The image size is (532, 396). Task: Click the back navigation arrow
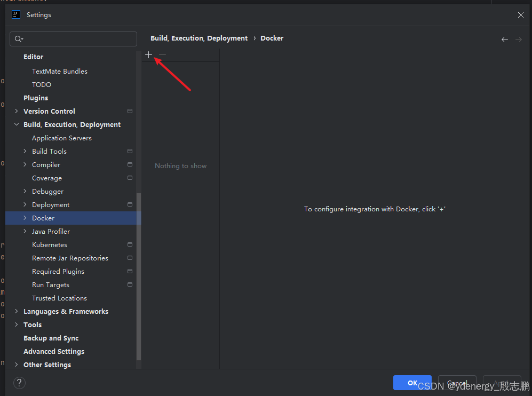coord(504,39)
